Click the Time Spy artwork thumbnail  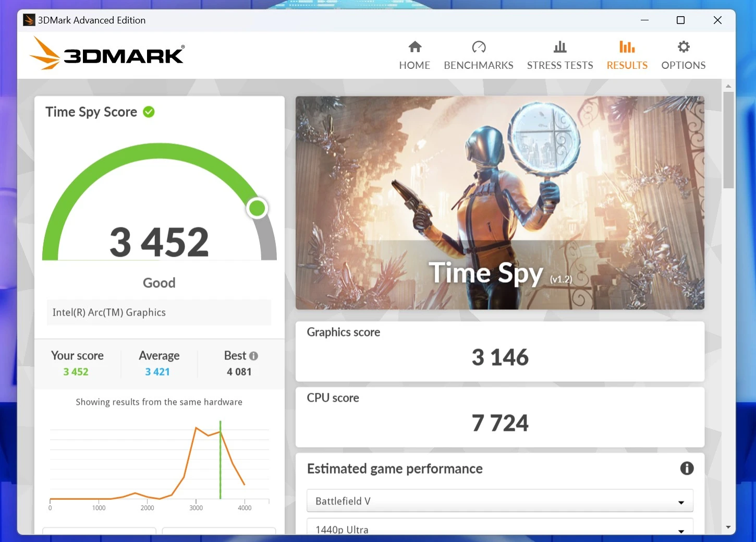(x=499, y=202)
